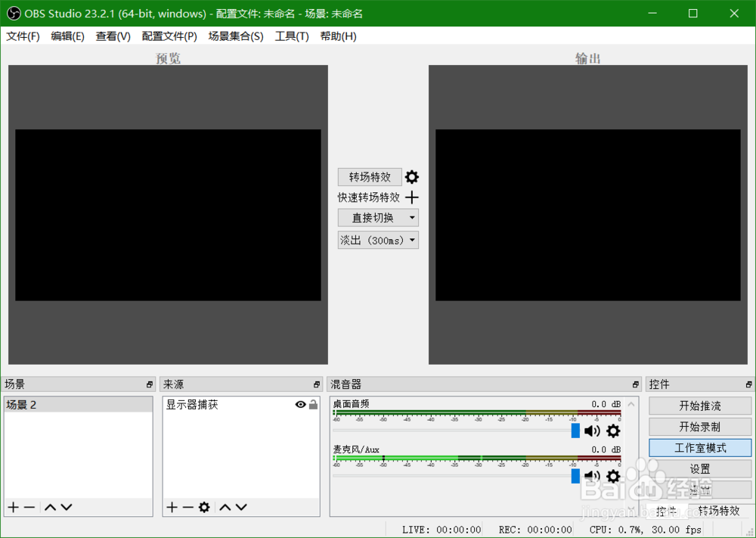Viewport: 756px width, 538px height.
Task: Close the OBS Studio window
Action: click(x=734, y=14)
